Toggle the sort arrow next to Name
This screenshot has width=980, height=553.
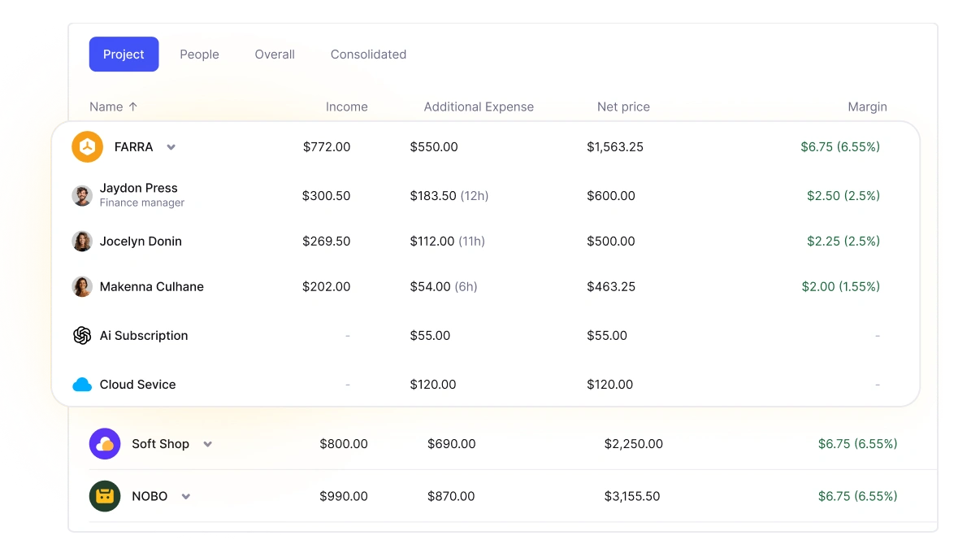pyautogui.click(x=133, y=107)
